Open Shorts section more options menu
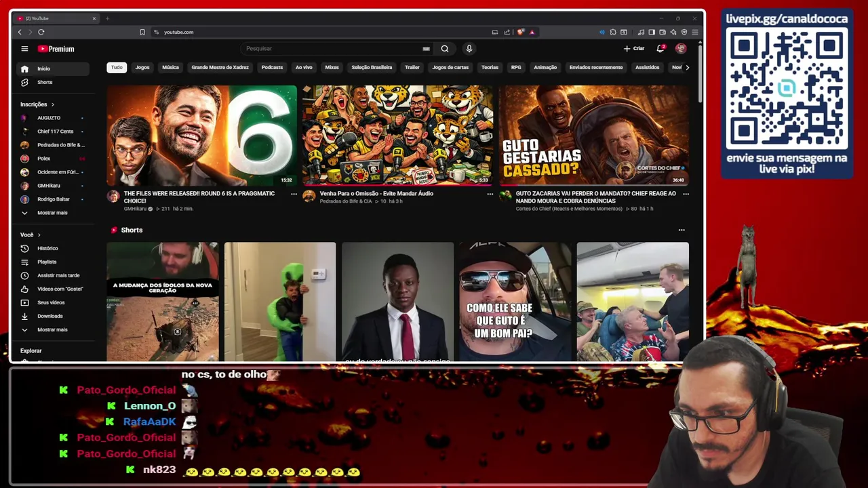Viewport: 868px width, 488px height. tap(682, 230)
